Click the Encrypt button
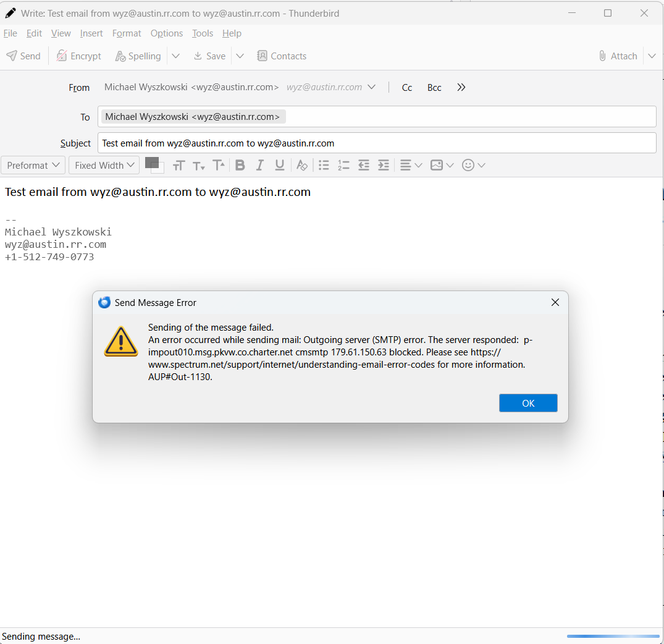This screenshot has height=644, width=664. 79,56
